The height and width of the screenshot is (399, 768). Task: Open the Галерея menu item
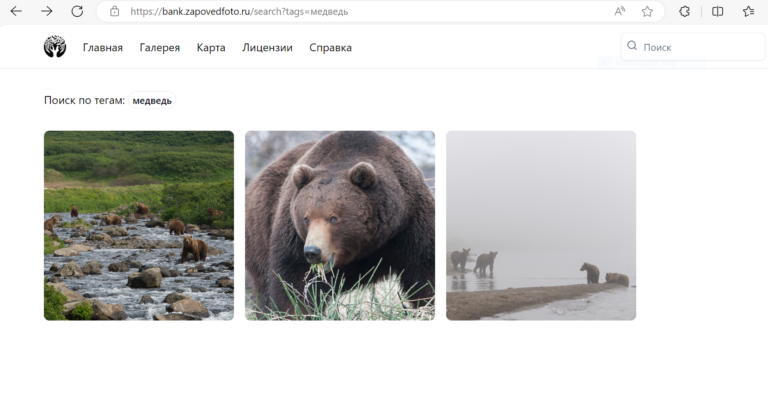tap(160, 47)
